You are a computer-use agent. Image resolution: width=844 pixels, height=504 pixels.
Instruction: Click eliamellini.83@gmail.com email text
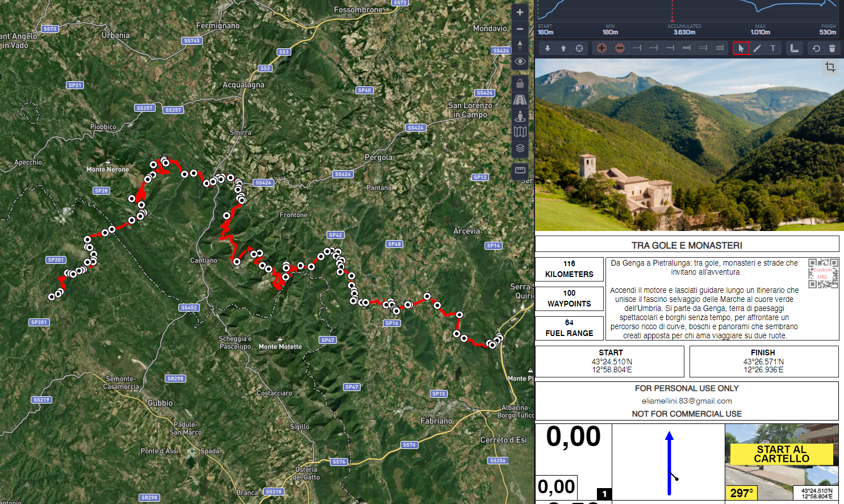point(687,401)
